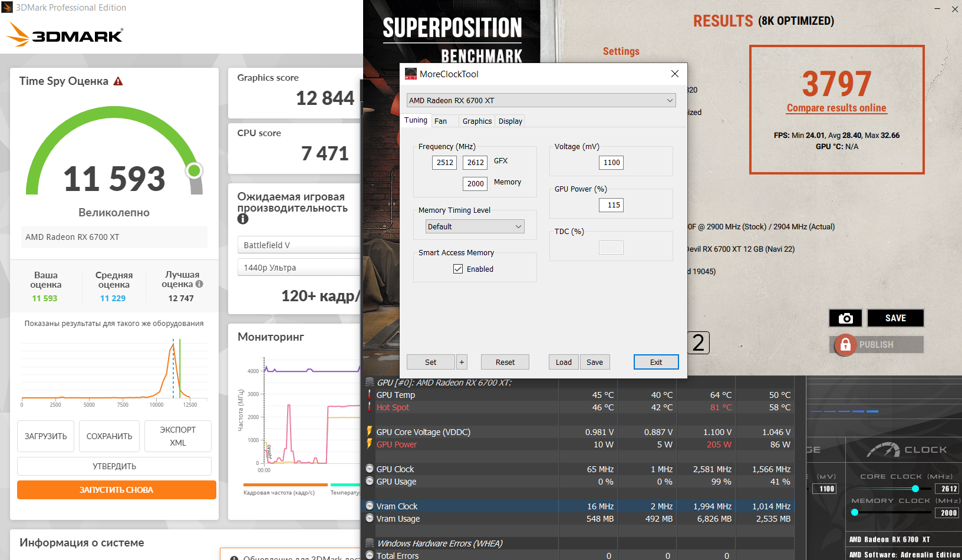Click the Windows Hardware Errors group icon

370,543
